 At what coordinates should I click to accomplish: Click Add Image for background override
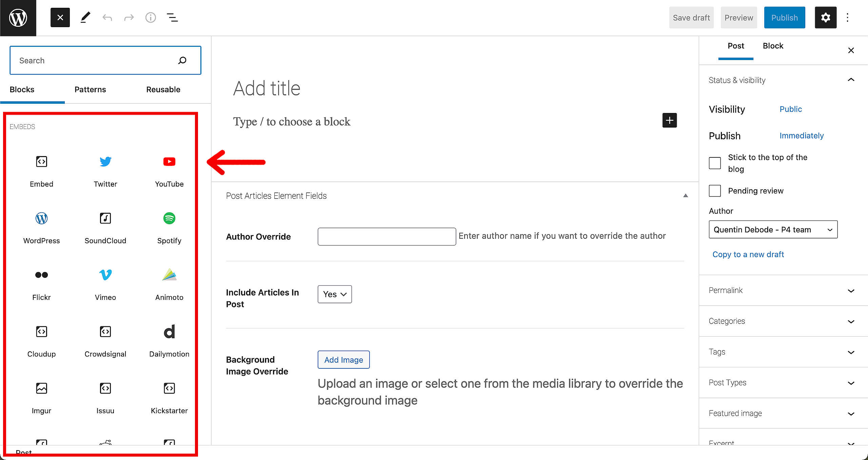[x=343, y=360]
